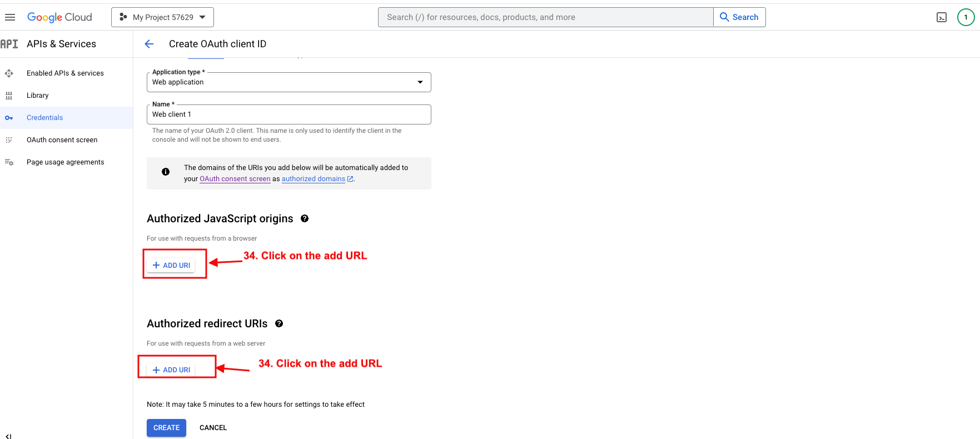
Task: Open the OAuth consent screen link
Action: (235, 179)
